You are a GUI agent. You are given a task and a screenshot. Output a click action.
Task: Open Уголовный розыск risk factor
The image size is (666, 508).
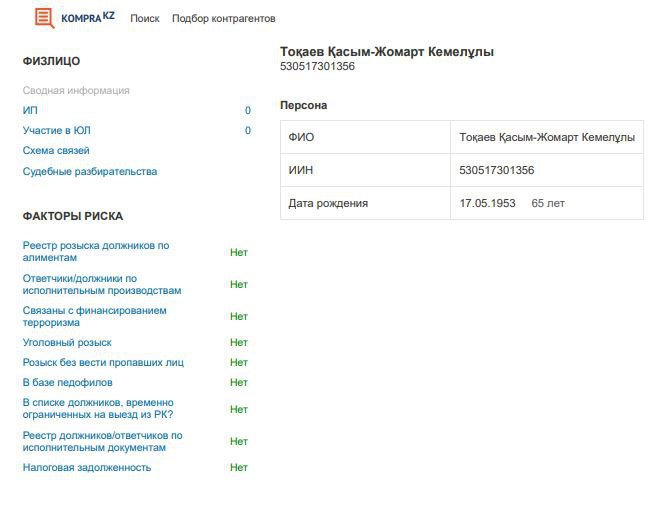pyautogui.click(x=67, y=342)
